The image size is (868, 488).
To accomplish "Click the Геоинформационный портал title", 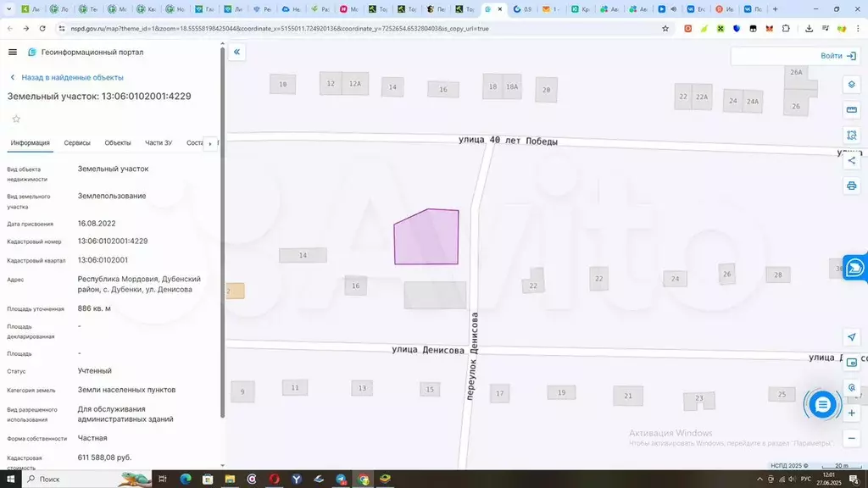I will point(92,52).
